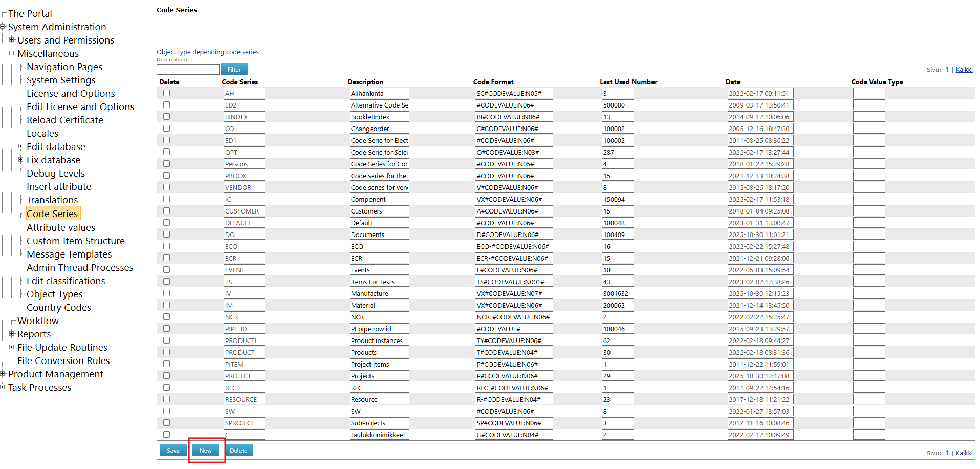Open Object type depending code series link

click(207, 52)
